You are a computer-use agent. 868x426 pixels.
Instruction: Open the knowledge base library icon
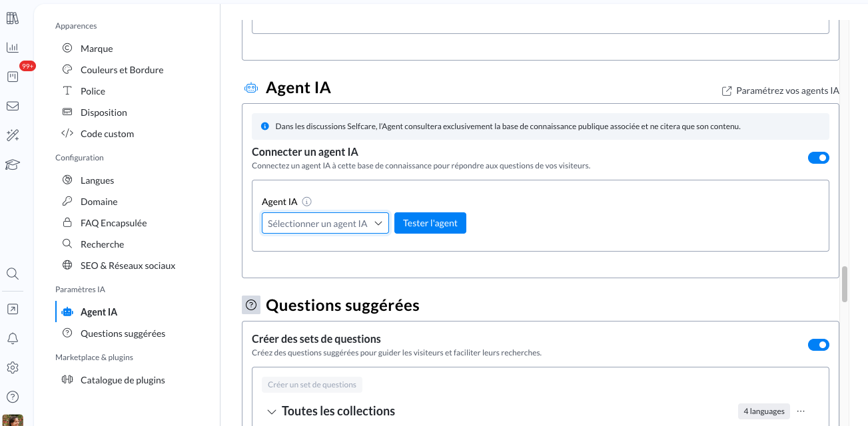12,18
